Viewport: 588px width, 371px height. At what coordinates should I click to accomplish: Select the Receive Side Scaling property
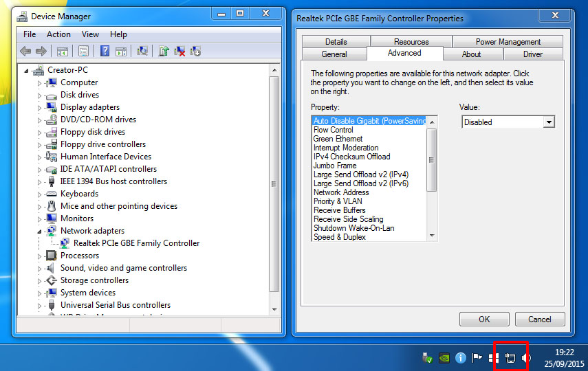coord(349,219)
